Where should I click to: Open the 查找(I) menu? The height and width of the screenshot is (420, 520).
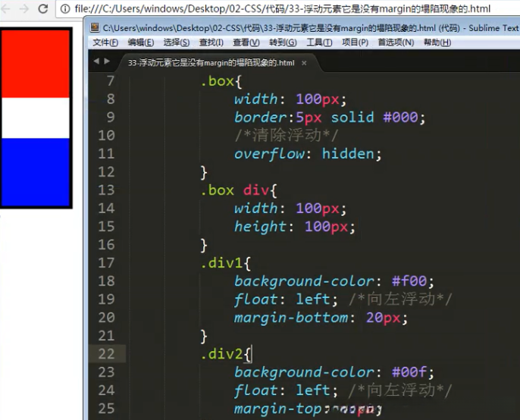211,42
